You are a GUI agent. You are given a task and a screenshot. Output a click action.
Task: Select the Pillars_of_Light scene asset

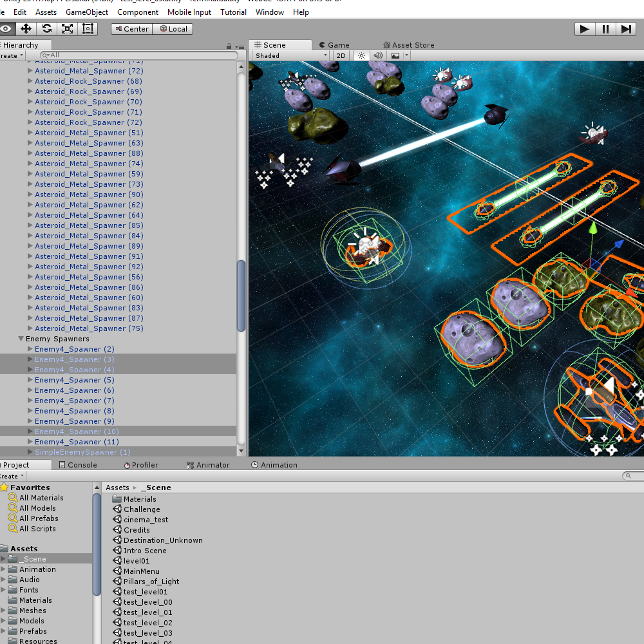point(151,581)
